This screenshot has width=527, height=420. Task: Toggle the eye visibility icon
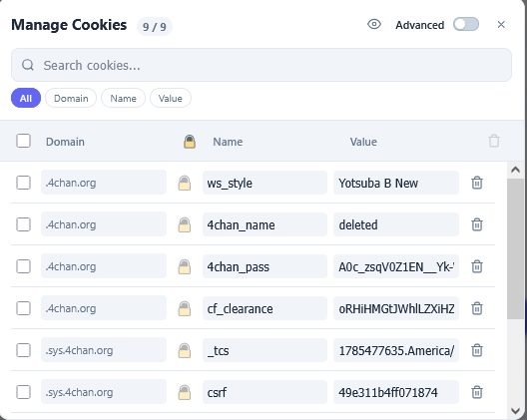(374, 25)
